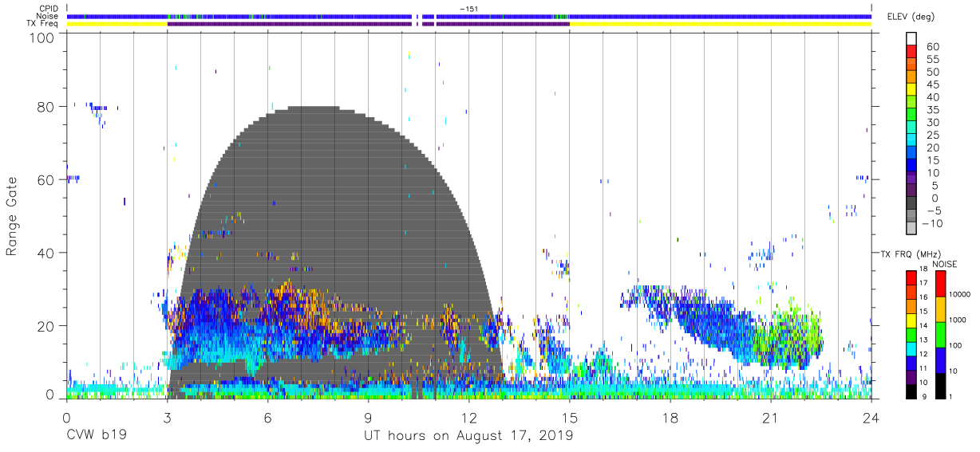The image size is (980, 452).
Task: Click the 9 tick on UT hours axis
Action: 369,418
